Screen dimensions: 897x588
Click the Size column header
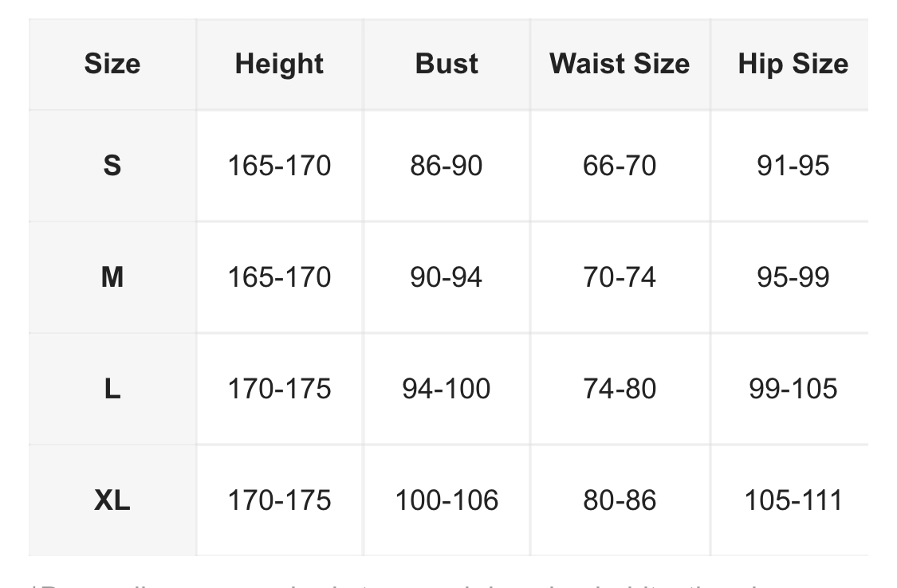pos(112,64)
